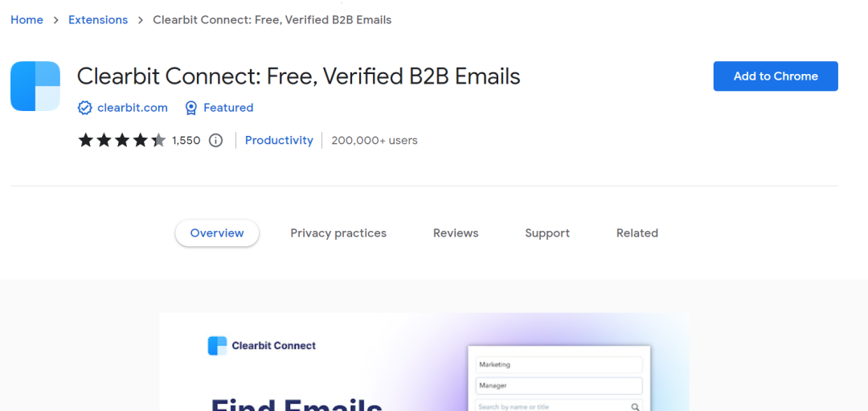Click the 1,550 ratings count

[x=186, y=140]
